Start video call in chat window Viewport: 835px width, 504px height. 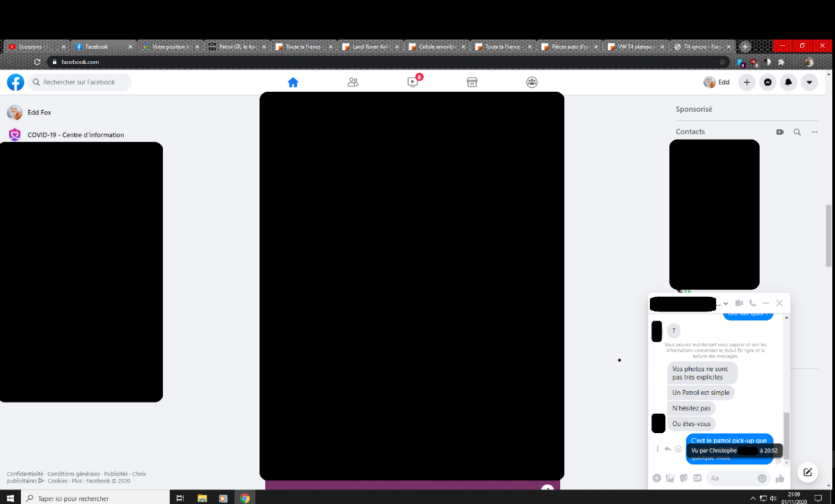739,303
